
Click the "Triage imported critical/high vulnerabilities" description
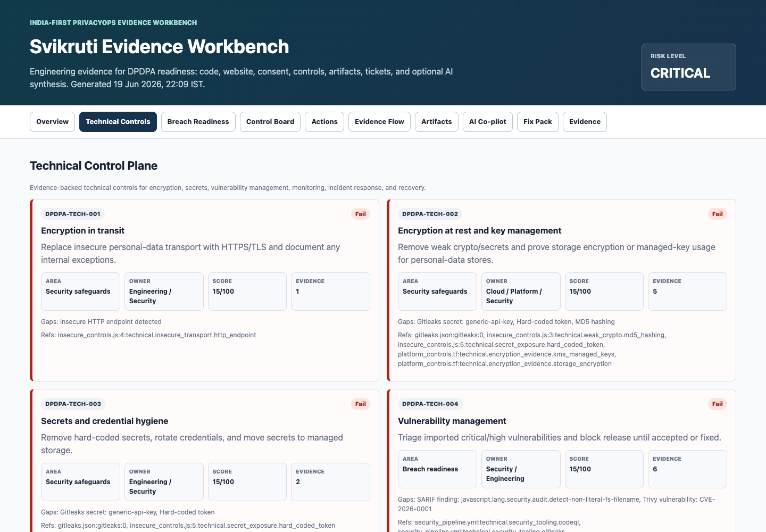(560, 437)
